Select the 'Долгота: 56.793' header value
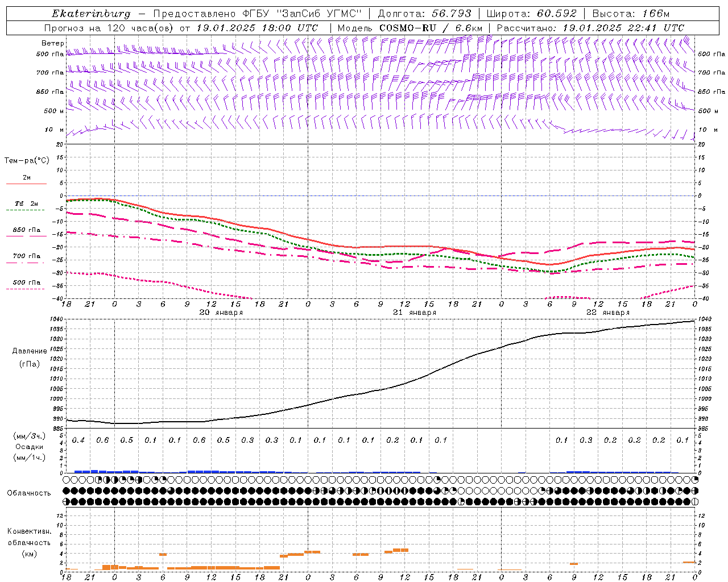Viewport: 728px width, 582px height. point(425,14)
